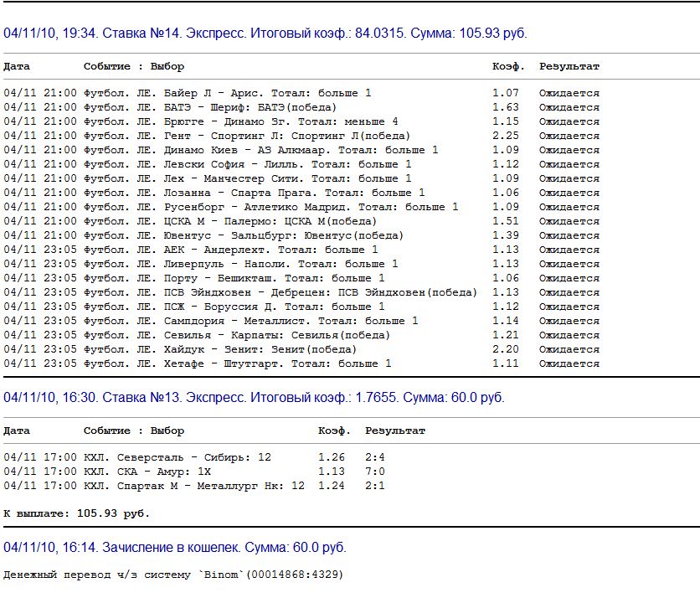Click coefficient 2.20 in the Хайдук row
This screenshot has height=598, width=700.
[x=506, y=350]
